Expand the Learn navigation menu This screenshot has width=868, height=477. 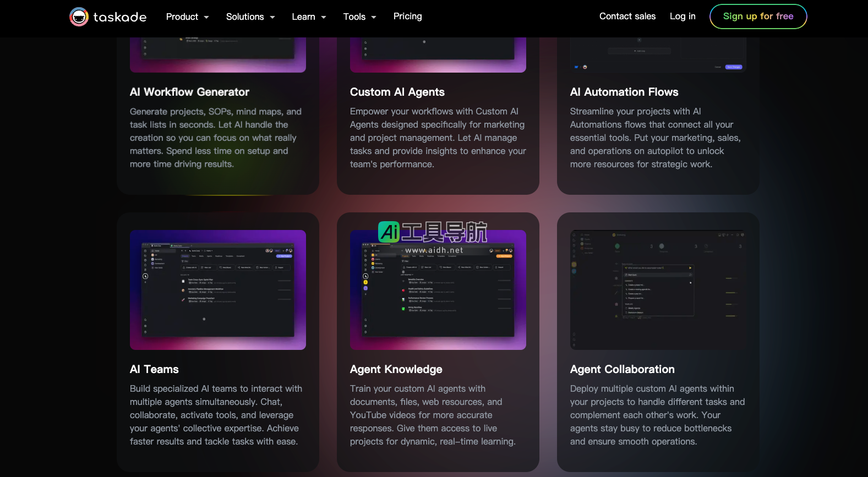309,17
